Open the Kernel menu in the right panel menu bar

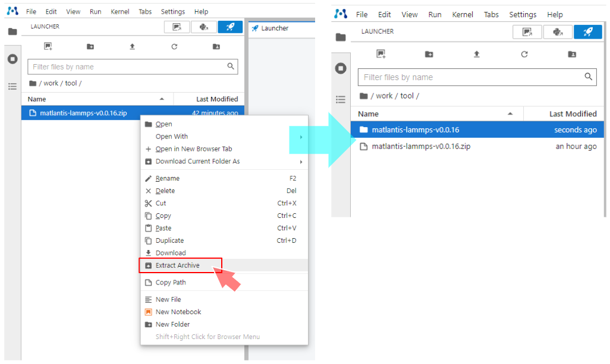tap(463, 14)
